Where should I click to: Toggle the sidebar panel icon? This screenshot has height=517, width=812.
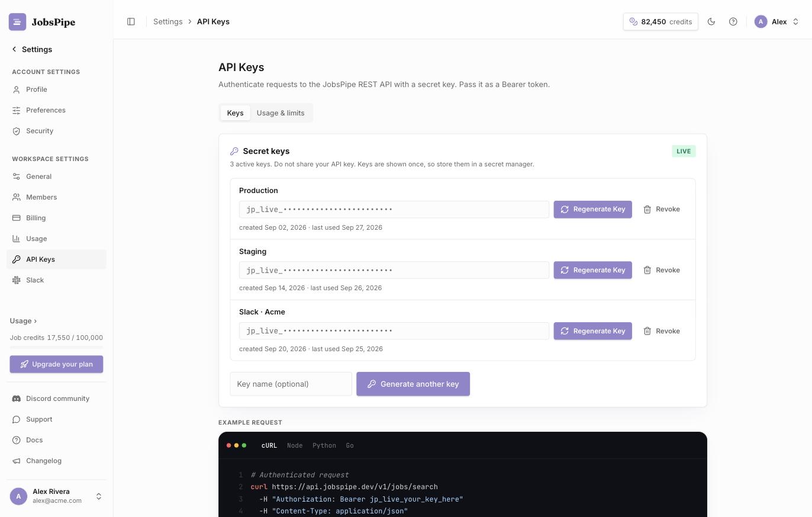pyautogui.click(x=131, y=21)
